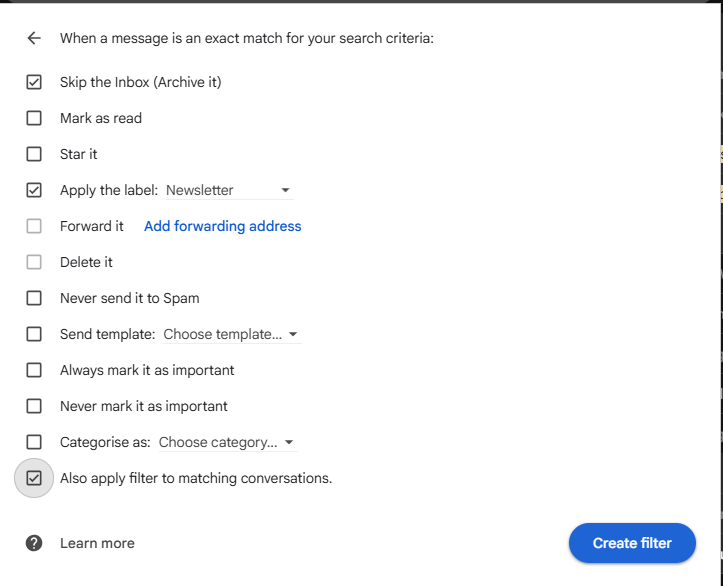Open the Newsletter label dropdown

click(x=229, y=190)
